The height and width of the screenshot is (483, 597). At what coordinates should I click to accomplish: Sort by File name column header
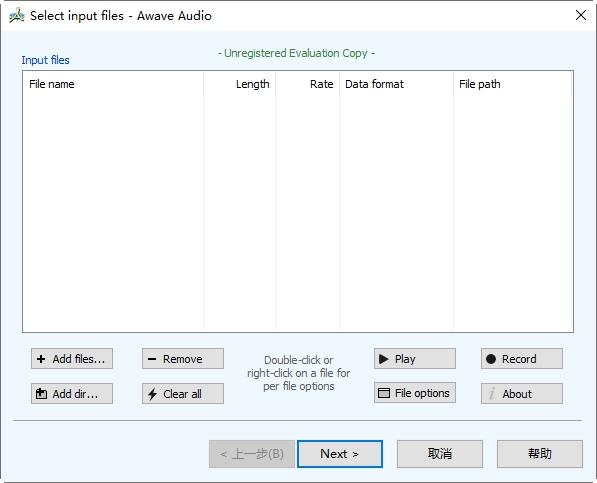pyautogui.click(x=113, y=84)
